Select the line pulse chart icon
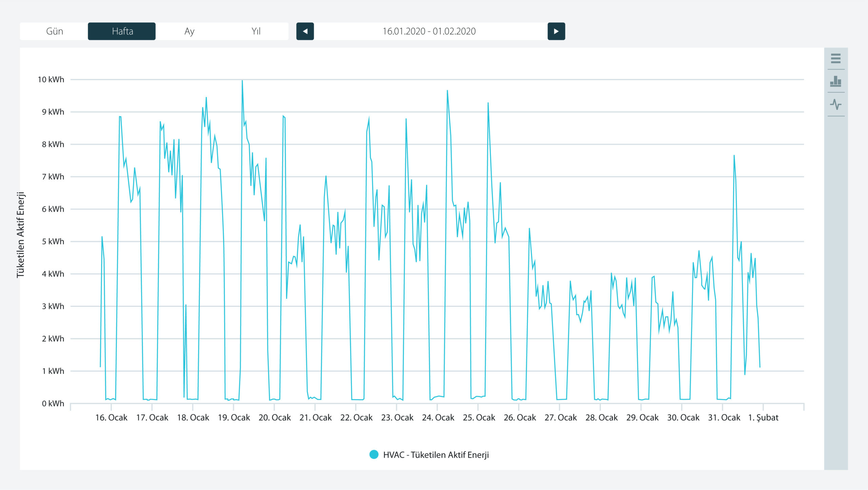This screenshot has height=490, width=868. [x=836, y=104]
